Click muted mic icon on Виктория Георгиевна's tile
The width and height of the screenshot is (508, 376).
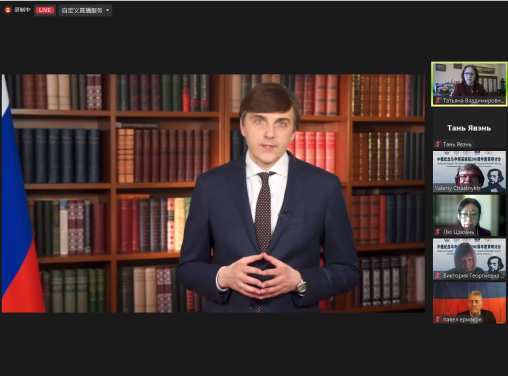click(x=438, y=276)
